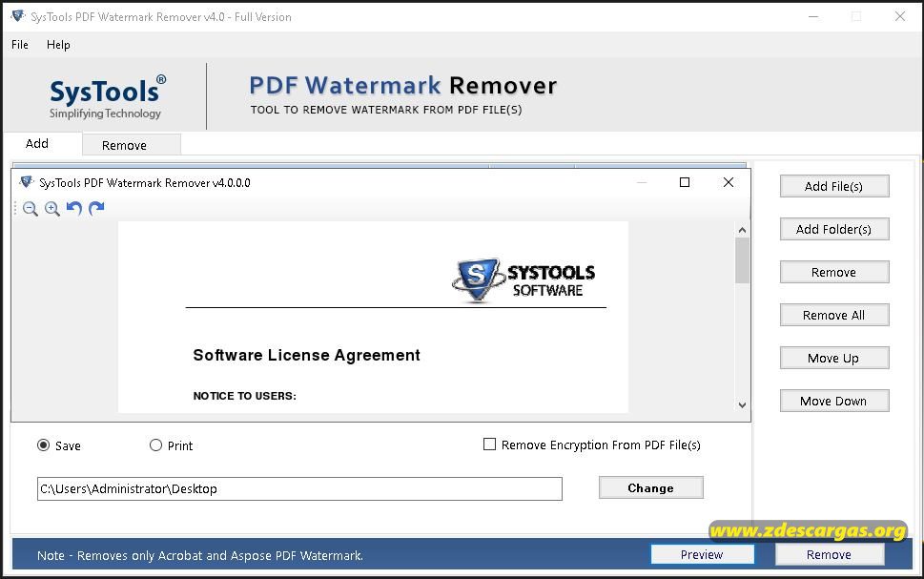Click Change to pick destination folder
924x579 pixels.
coord(650,487)
